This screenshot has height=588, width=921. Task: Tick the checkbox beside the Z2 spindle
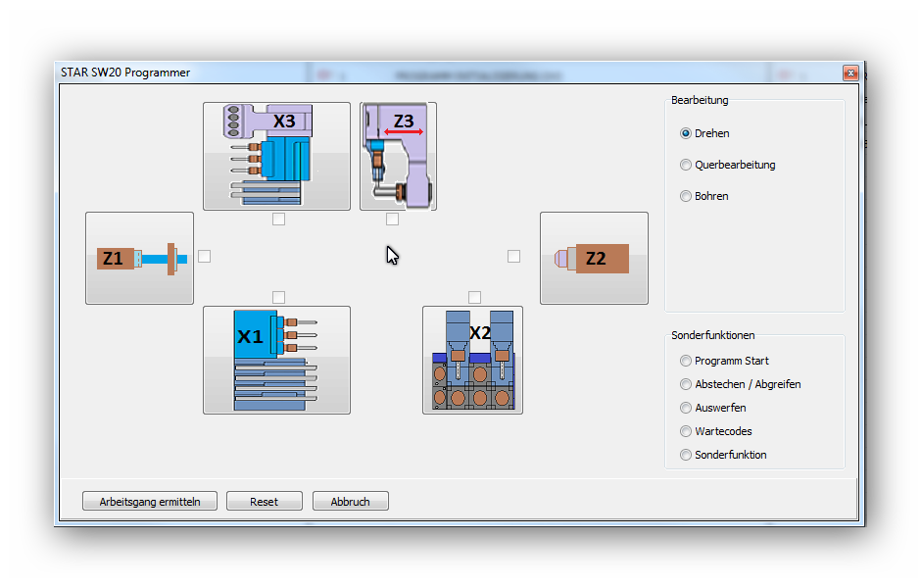pyautogui.click(x=513, y=257)
